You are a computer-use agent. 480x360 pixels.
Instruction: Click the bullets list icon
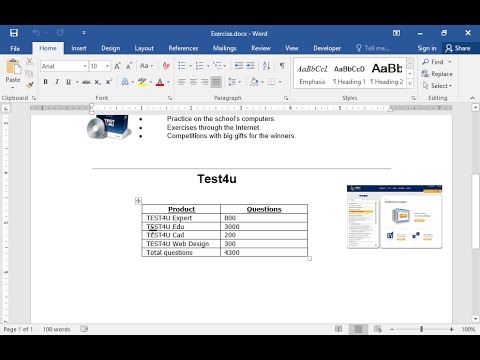coord(182,66)
